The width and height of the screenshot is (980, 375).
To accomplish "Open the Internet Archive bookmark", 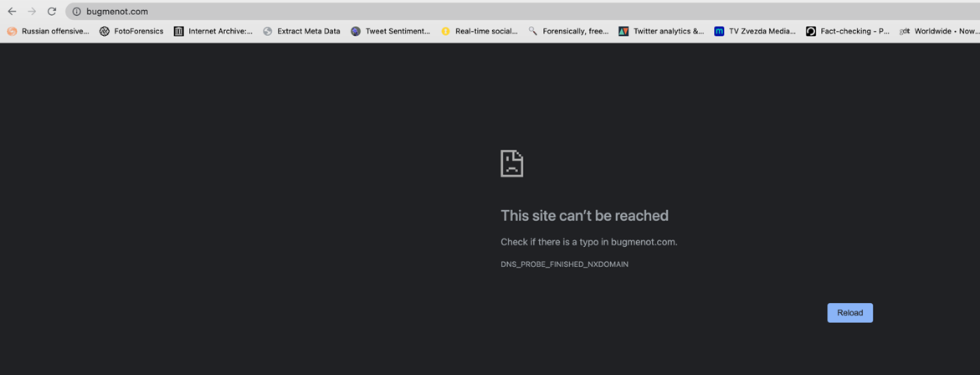I will click(x=213, y=31).
